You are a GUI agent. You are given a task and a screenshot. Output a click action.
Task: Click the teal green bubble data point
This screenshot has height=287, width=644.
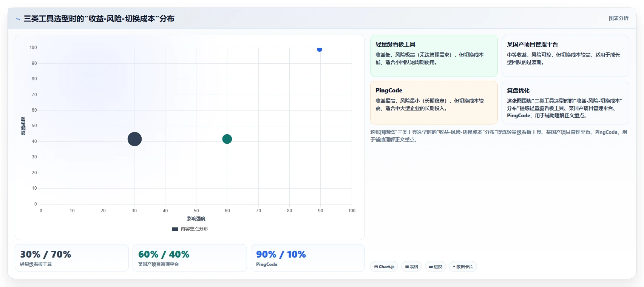227,139
